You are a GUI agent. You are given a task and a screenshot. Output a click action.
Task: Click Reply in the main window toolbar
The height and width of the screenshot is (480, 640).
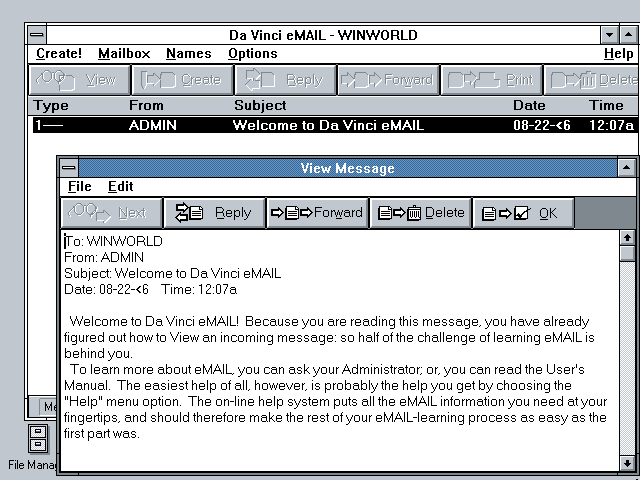point(285,80)
